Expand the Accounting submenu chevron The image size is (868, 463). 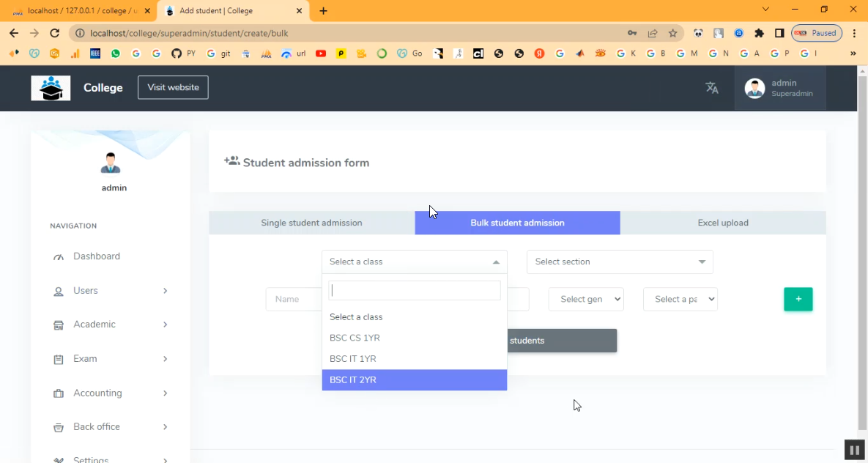tap(165, 393)
